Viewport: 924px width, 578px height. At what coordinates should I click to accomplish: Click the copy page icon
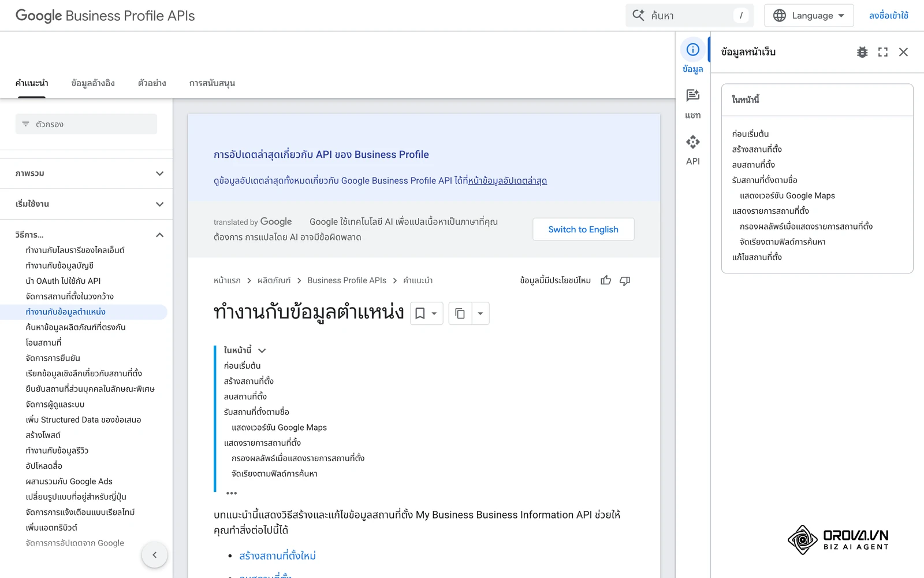coord(460,313)
